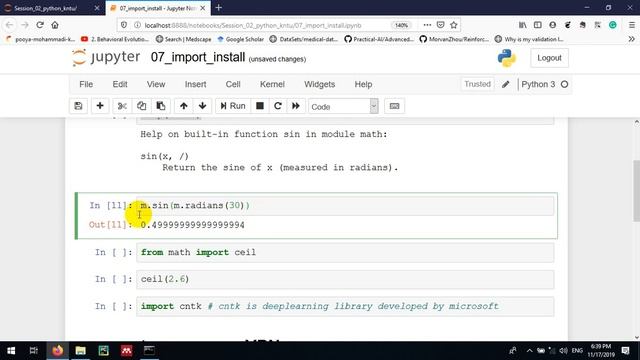Restart the kernel icon
The height and width of the screenshot is (360, 640).
278,106
